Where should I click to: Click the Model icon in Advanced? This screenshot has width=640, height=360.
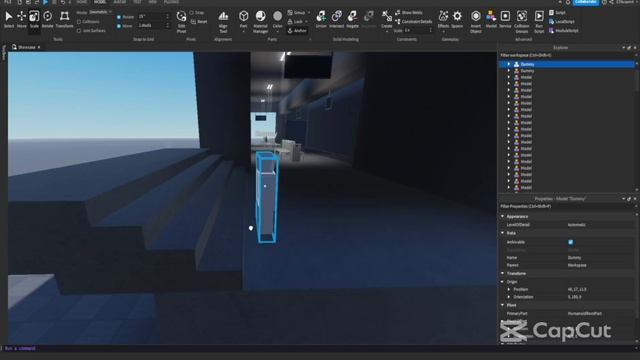click(491, 19)
